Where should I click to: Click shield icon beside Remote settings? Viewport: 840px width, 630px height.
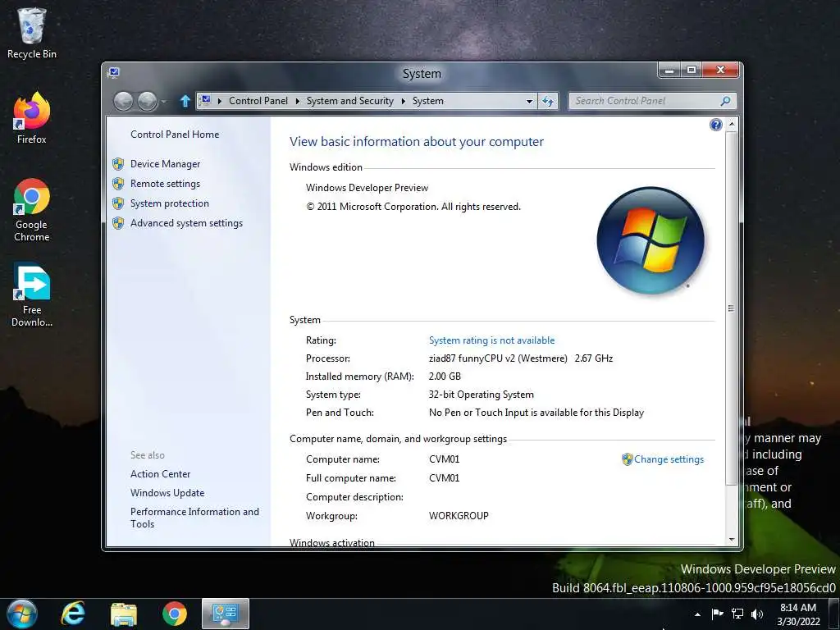(x=118, y=184)
